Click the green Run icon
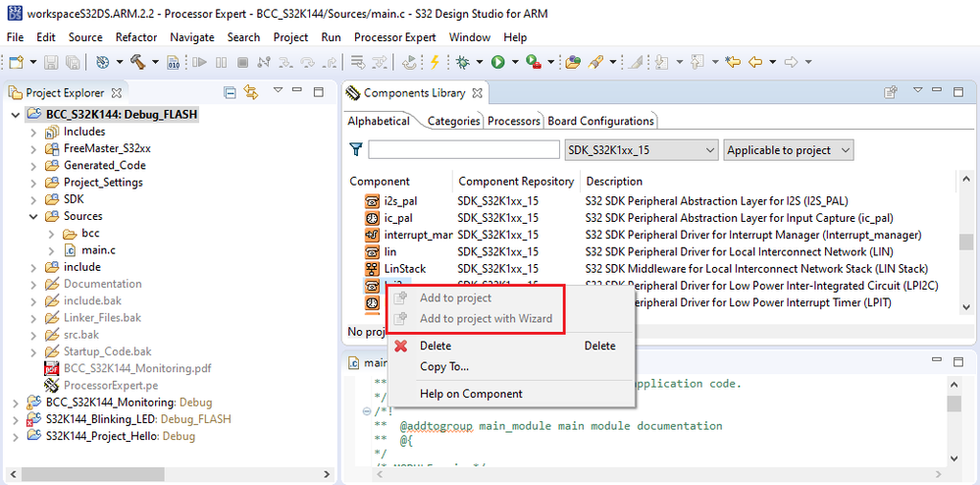Screen dimensions: 980x485 coord(498,61)
